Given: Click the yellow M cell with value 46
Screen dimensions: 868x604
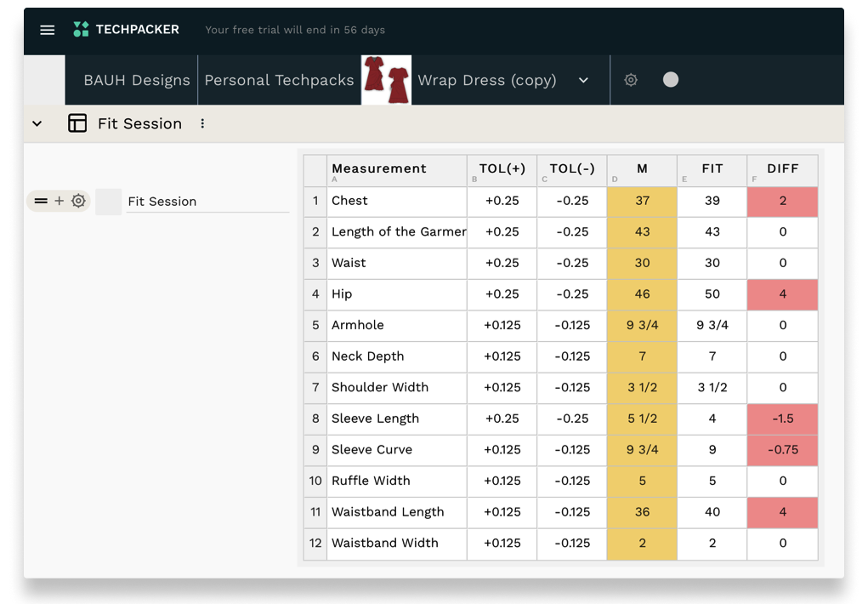Looking at the screenshot, I should click(642, 294).
